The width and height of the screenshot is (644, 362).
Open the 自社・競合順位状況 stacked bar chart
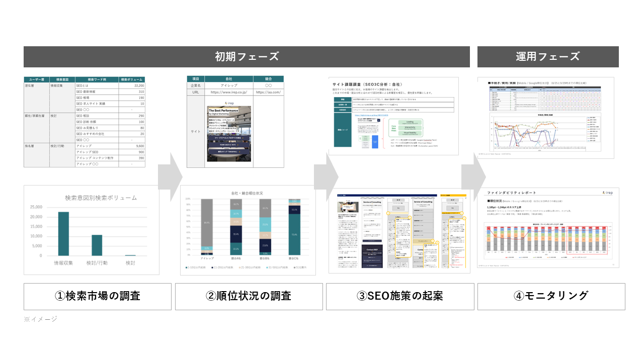[x=248, y=230]
